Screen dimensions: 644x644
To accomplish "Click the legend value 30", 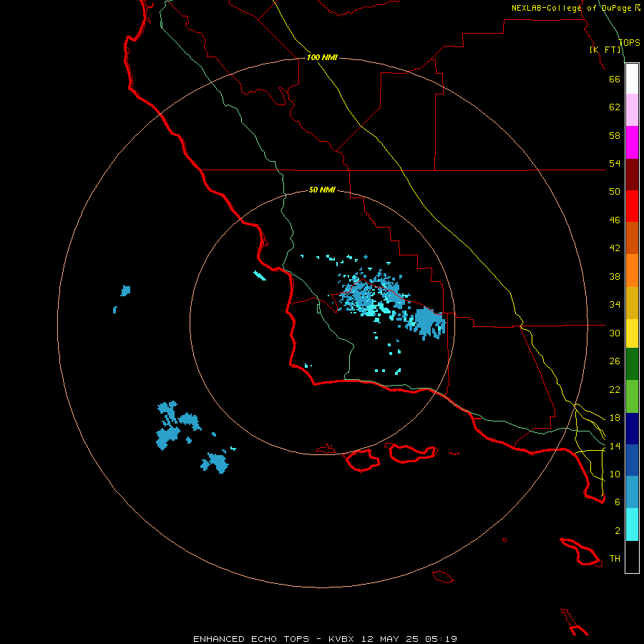I will point(615,333).
